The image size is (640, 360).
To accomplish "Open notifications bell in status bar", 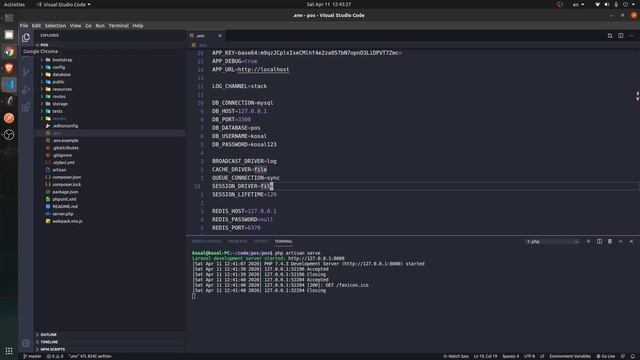I will tap(633, 356).
